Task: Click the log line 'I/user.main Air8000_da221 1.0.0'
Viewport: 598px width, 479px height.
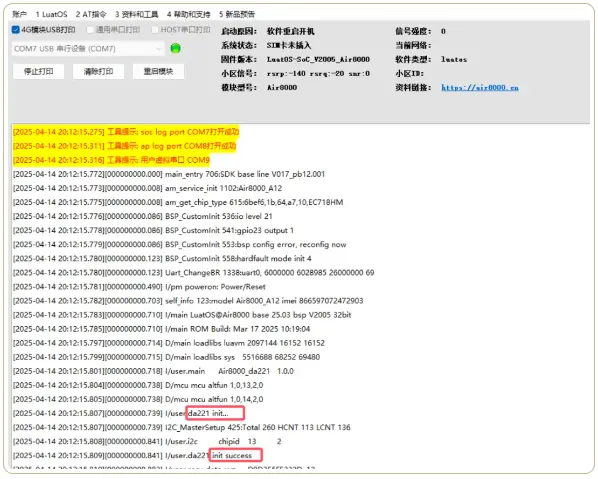Action: (x=153, y=371)
